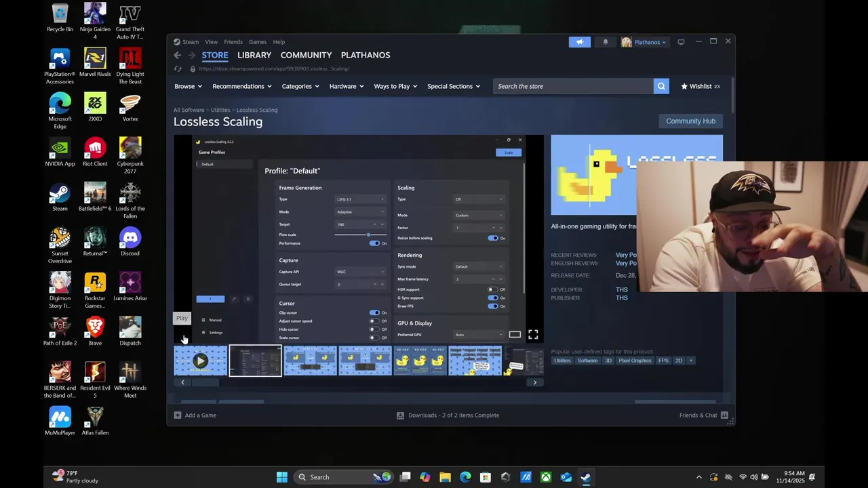Open the Friends menu
868x488 pixels.
tap(233, 42)
